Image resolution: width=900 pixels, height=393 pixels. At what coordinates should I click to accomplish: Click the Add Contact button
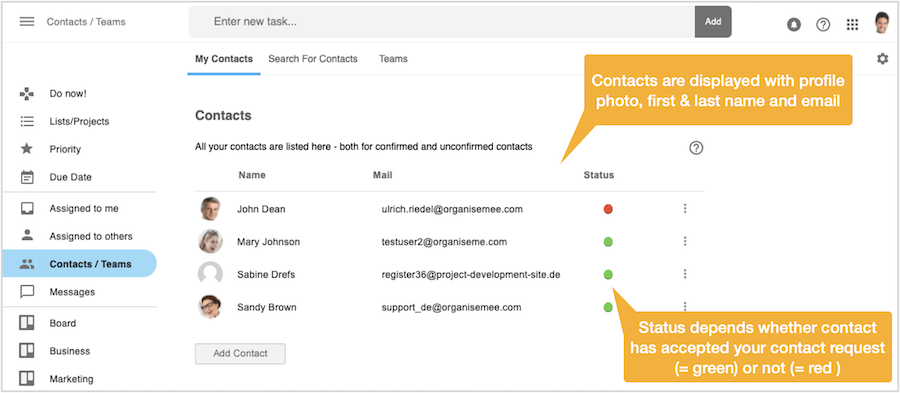click(x=240, y=353)
